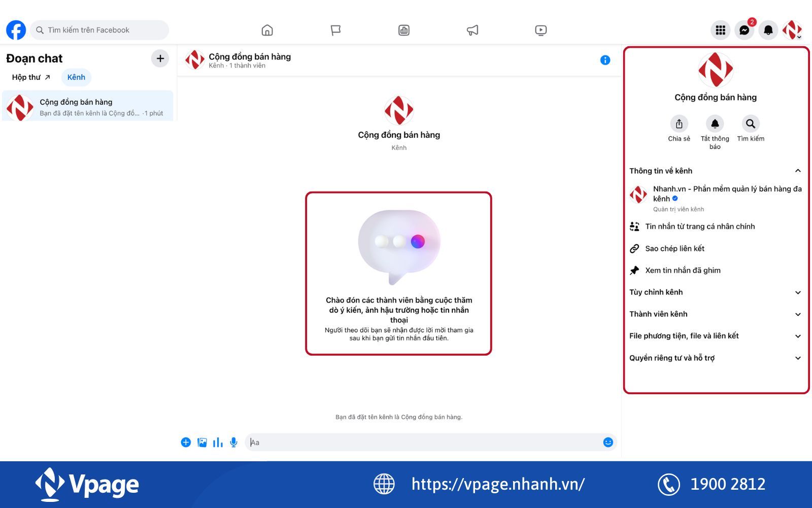Click the Chia sẻ share icon
This screenshot has width=812, height=508.
(x=679, y=124)
